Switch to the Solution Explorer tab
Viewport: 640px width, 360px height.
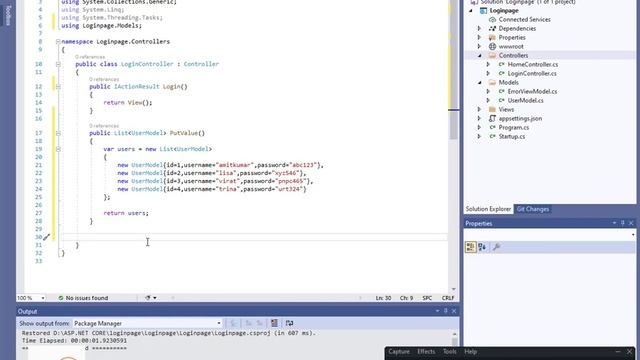click(x=488, y=209)
